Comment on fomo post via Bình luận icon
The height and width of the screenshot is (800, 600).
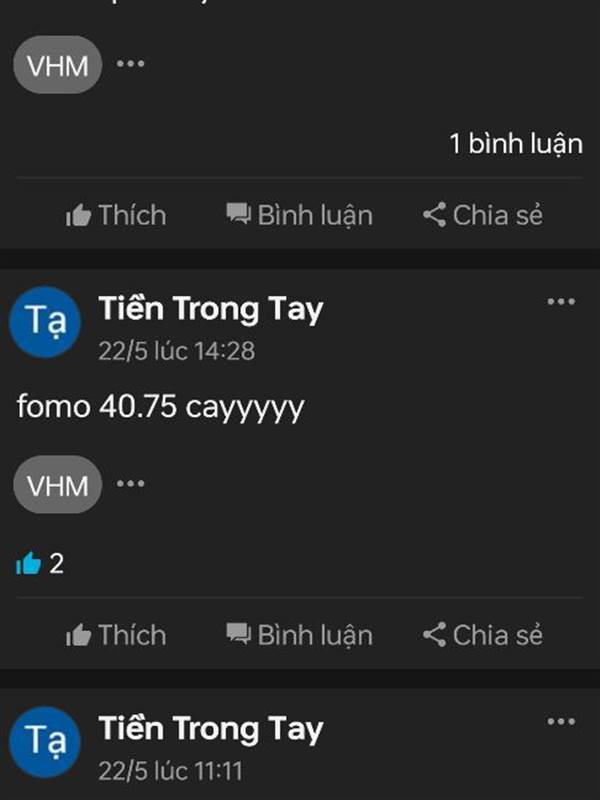(x=238, y=634)
